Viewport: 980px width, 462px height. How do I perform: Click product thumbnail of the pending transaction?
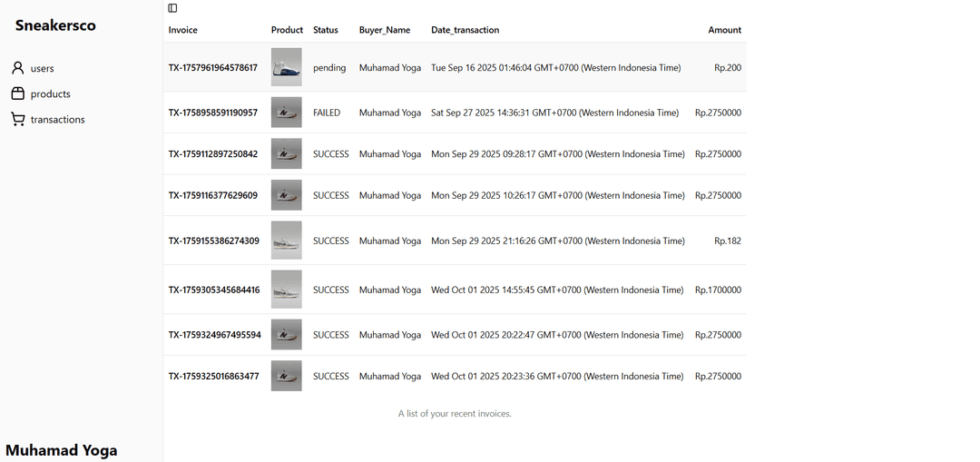click(x=286, y=67)
